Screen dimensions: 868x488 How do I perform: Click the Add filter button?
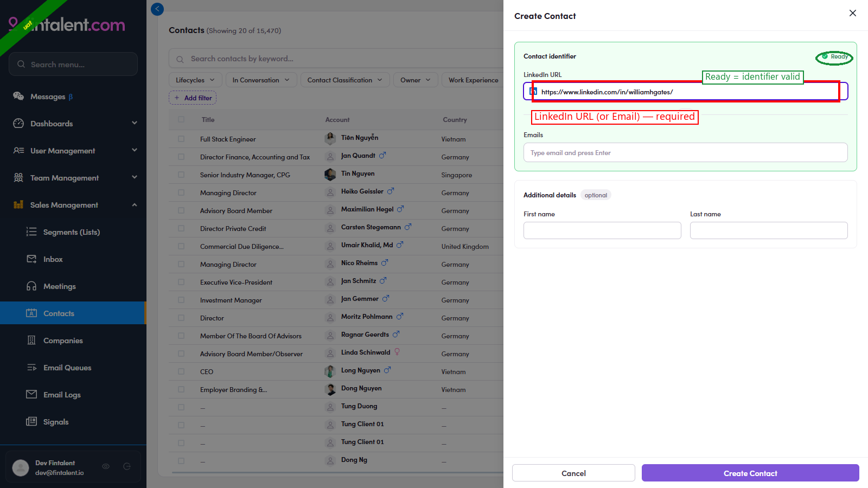[x=193, y=98]
